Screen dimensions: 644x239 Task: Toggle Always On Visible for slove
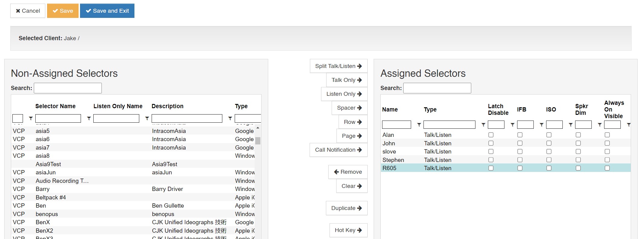coord(607,151)
